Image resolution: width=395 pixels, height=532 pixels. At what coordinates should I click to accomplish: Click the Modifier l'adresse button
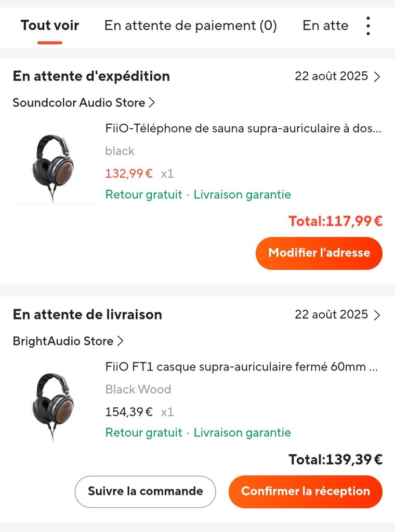[319, 253]
